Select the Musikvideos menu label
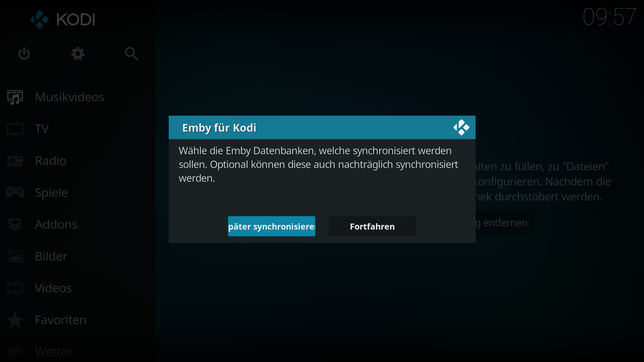644x362 pixels. coord(69,97)
